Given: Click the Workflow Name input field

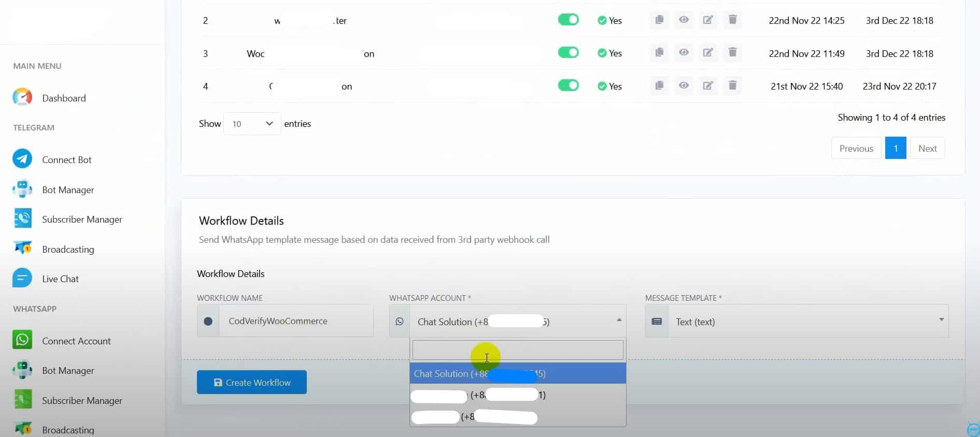Looking at the screenshot, I should pyautogui.click(x=295, y=321).
